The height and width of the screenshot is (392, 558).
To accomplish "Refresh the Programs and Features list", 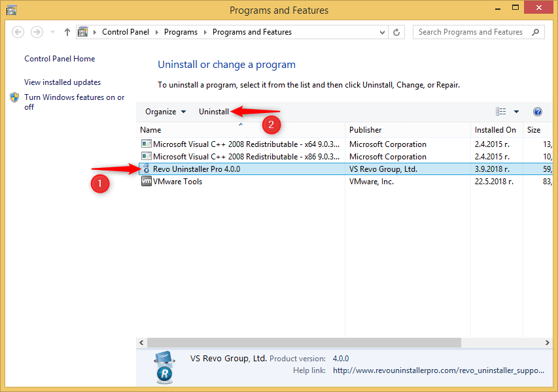I will click(x=396, y=33).
